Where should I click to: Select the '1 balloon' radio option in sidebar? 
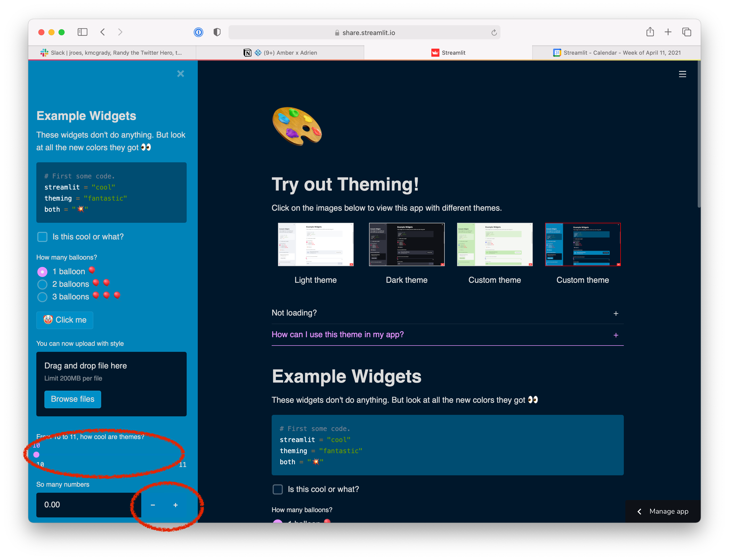tap(42, 272)
